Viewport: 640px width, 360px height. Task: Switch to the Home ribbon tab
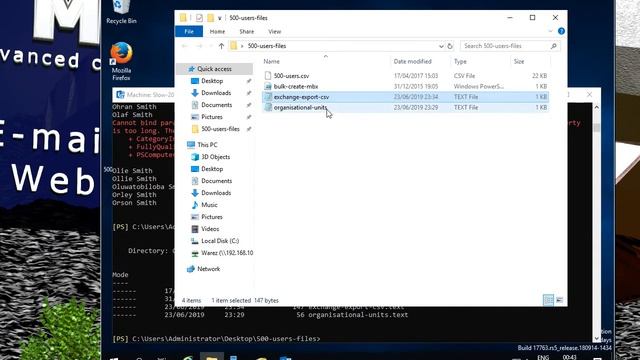(x=217, y=31)
